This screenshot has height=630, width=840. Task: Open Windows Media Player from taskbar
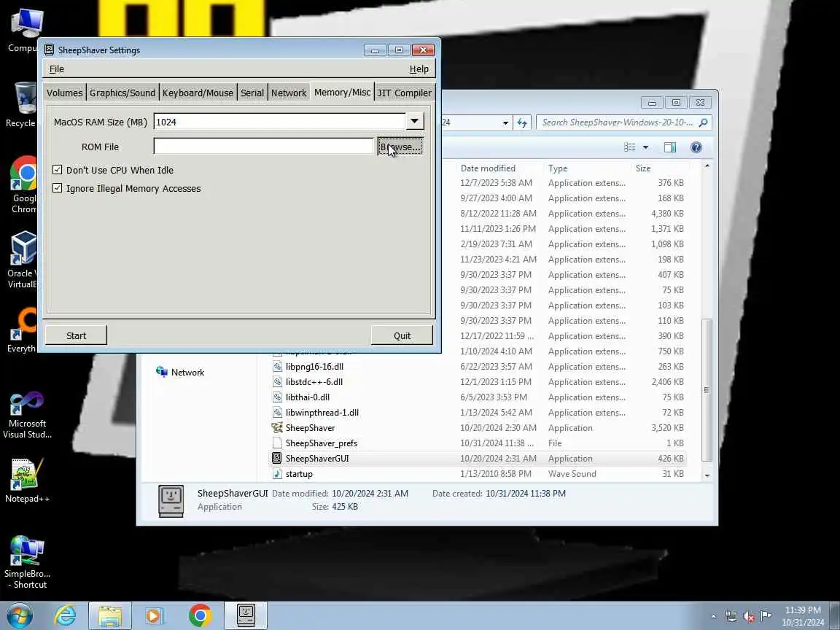coord(153,615)
